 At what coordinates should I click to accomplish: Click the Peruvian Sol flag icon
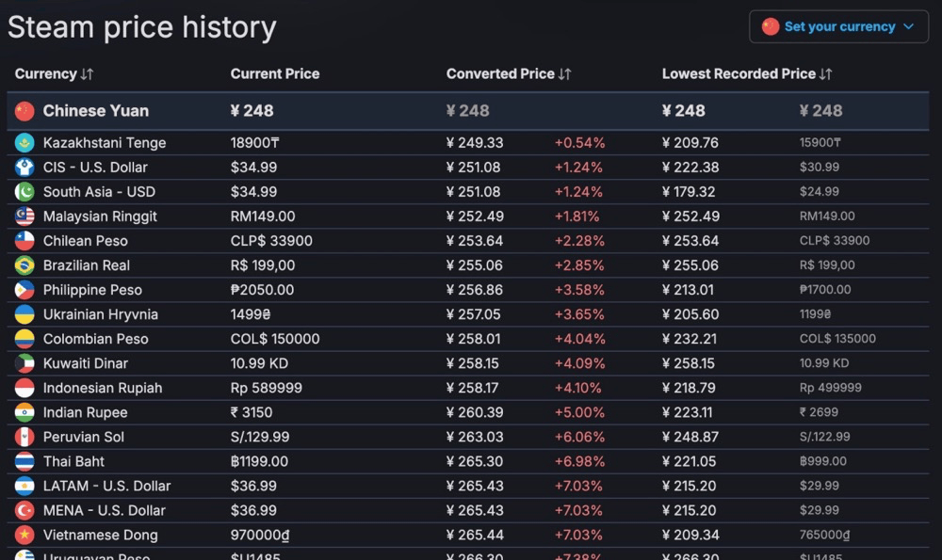click(x=24, y=437)
